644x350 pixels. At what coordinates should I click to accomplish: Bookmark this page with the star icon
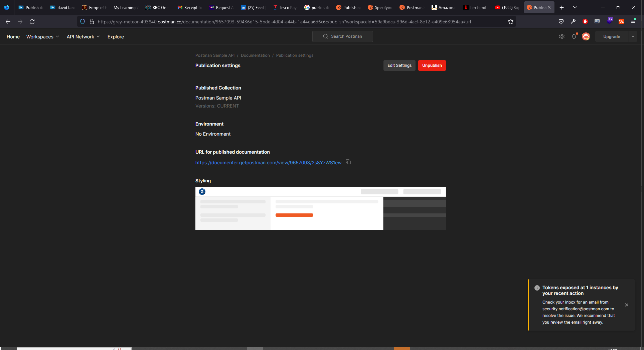tap(511, 22)
